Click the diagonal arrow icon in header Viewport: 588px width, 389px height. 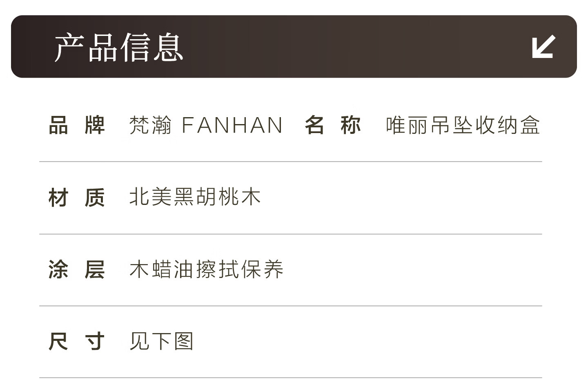pos(543,47)
